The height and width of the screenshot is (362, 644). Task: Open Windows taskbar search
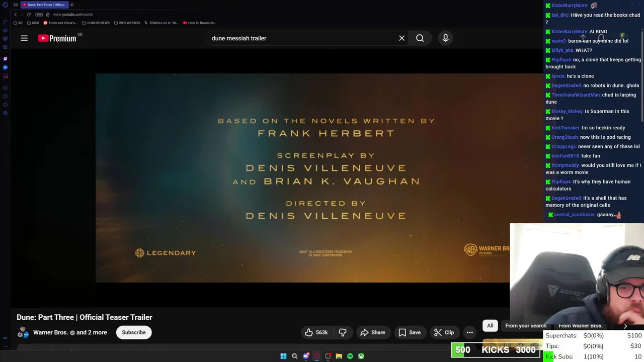(294, 356)
